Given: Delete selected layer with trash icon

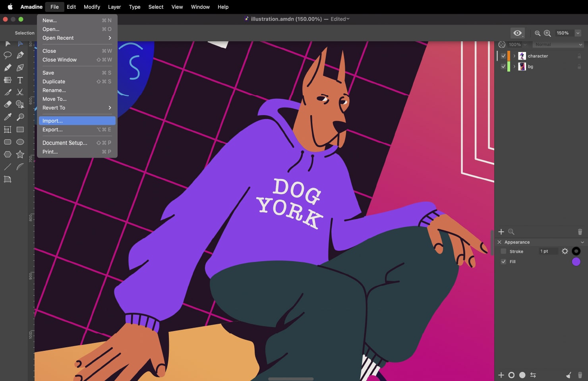Looking at the screenshot, I should [x=580, y=232].
